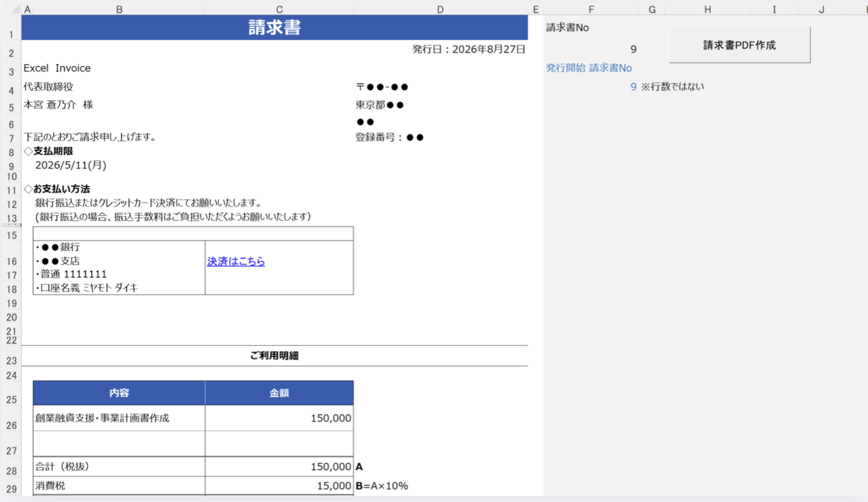Select the 〒●●-●● postal code cell
The width and height of the screenshot is (868, 502).
coord(382,87)
